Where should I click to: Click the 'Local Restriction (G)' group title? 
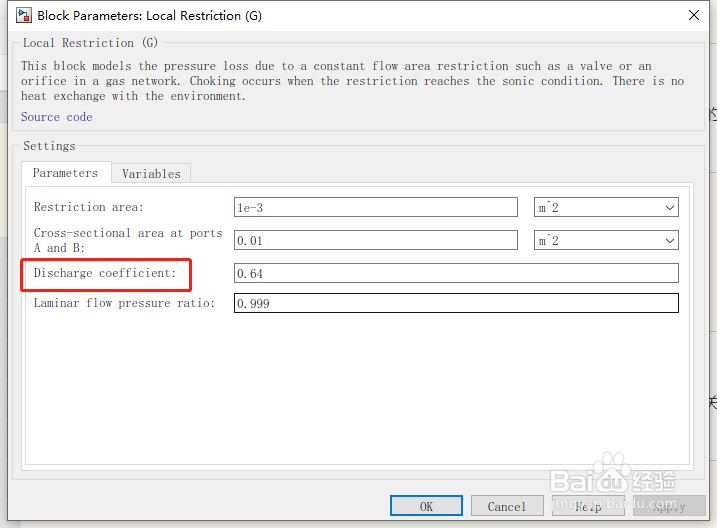pos(91,43)
